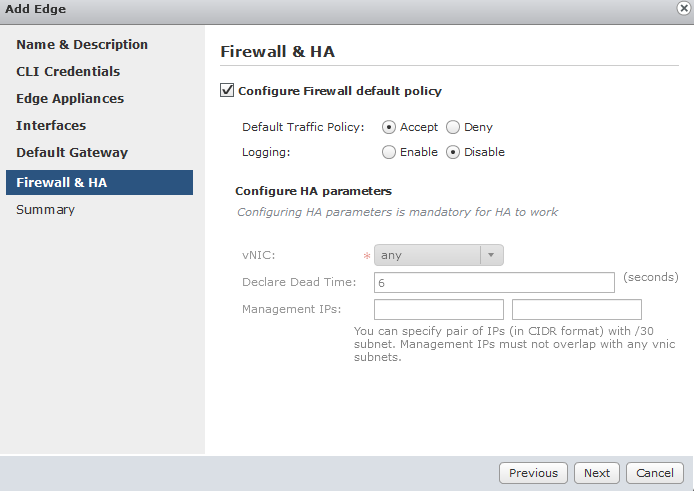Click the Previous button
The image size is (694, 491).
(533, 473)
